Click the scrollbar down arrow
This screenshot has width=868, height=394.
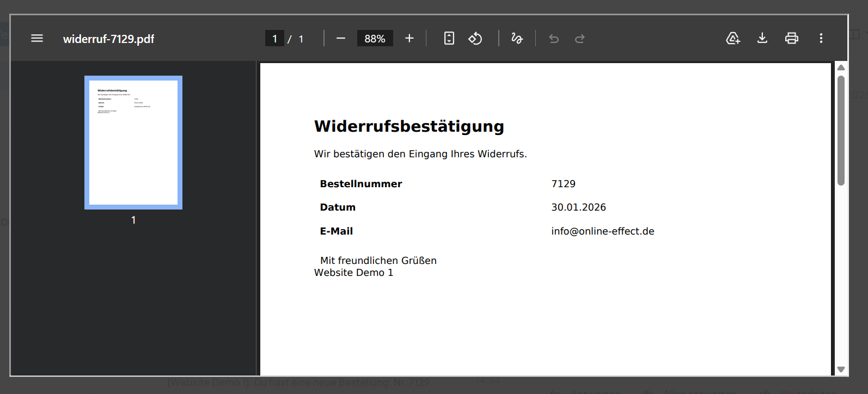(841, 370)
